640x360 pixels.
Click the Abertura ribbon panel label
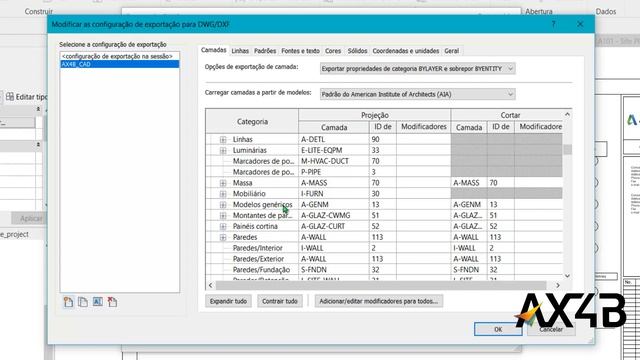pos(539,11)
